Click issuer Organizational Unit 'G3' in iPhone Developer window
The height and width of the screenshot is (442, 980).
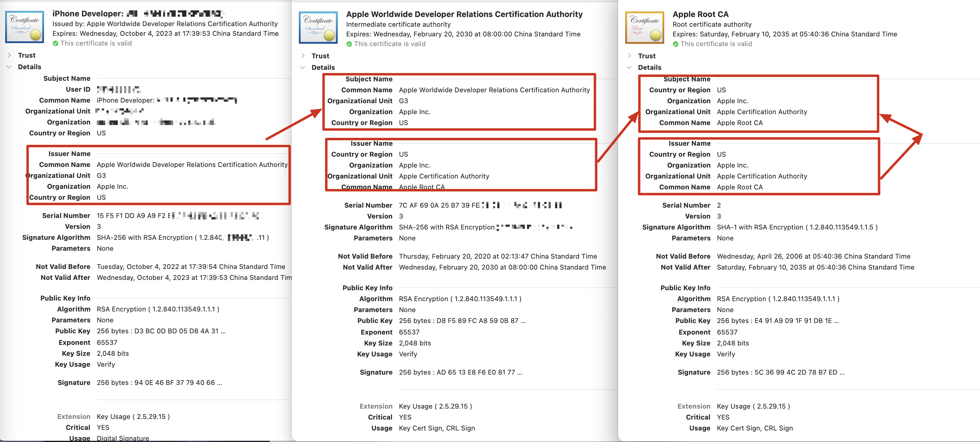point(101,175)
